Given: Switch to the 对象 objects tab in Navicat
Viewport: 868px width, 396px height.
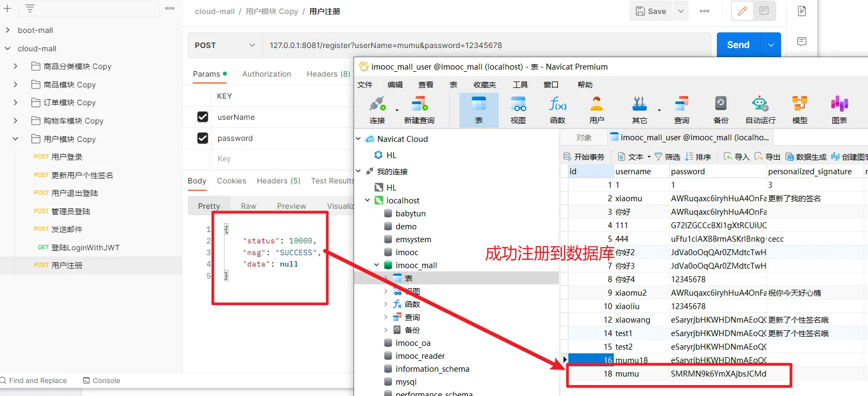Looking at the screenshot, I should click(584, 138).
